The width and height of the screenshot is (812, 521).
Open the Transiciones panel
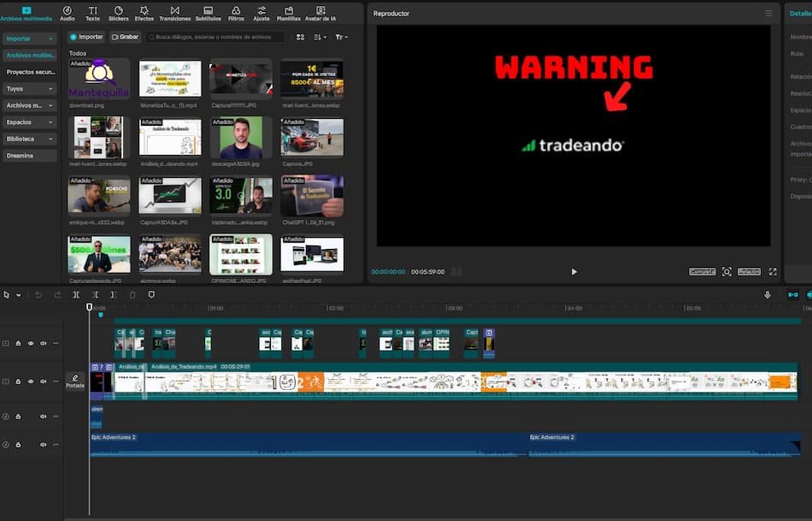point(175,11)
